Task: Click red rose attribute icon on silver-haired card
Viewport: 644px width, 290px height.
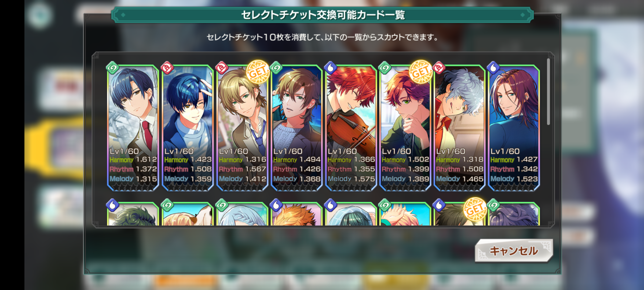Action: point(439,68)
